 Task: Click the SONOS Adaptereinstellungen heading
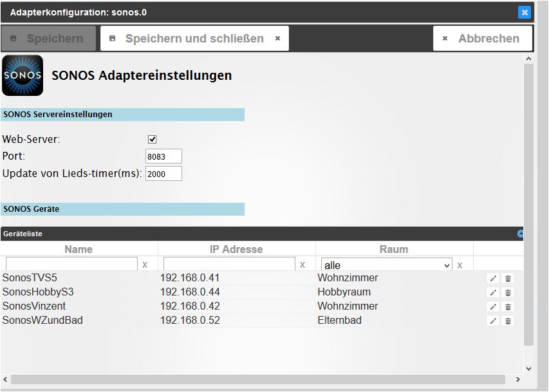click(142, 75)
